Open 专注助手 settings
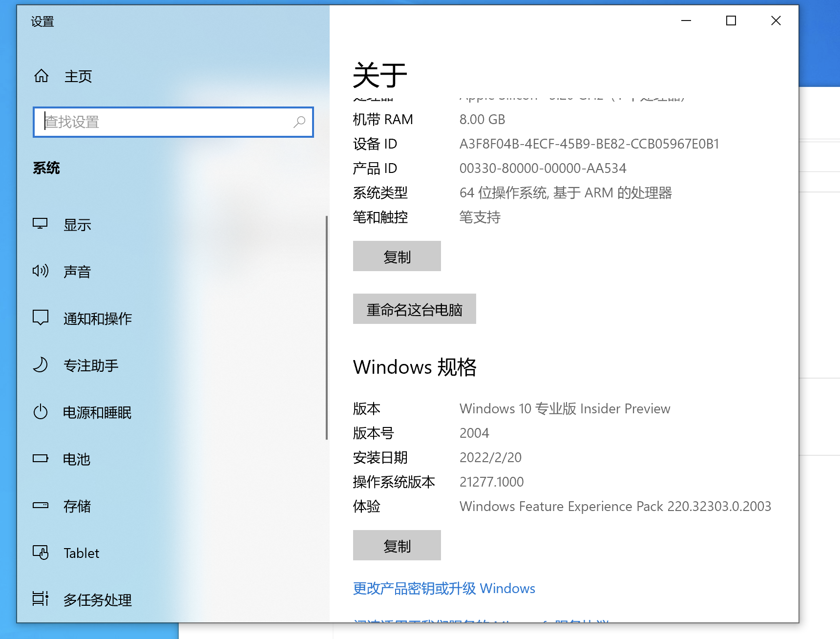Screen dimensions: 840x639 91,365
